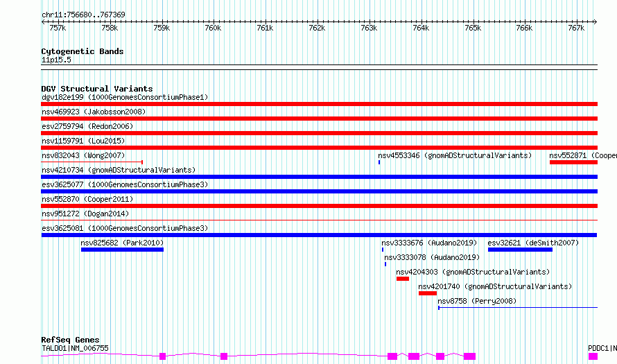Click the 760k ruler position label
The width and height of the screenshot is (617, 364).
[213, 28]
